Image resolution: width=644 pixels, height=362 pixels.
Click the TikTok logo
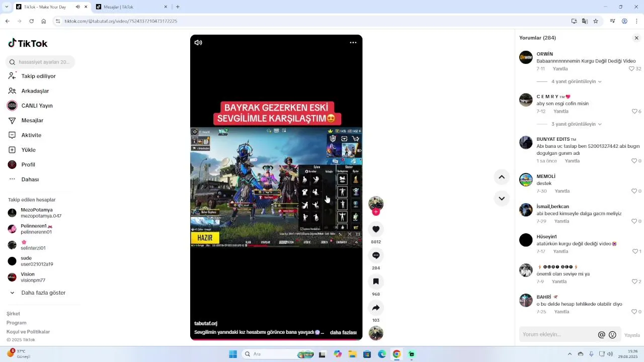tap(28, 43)
